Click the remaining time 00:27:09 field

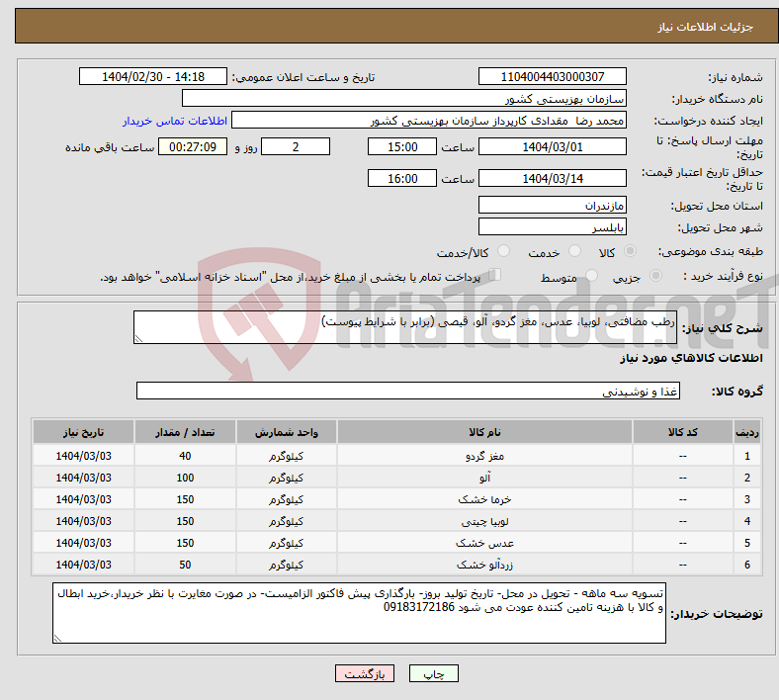pos(193,147)
